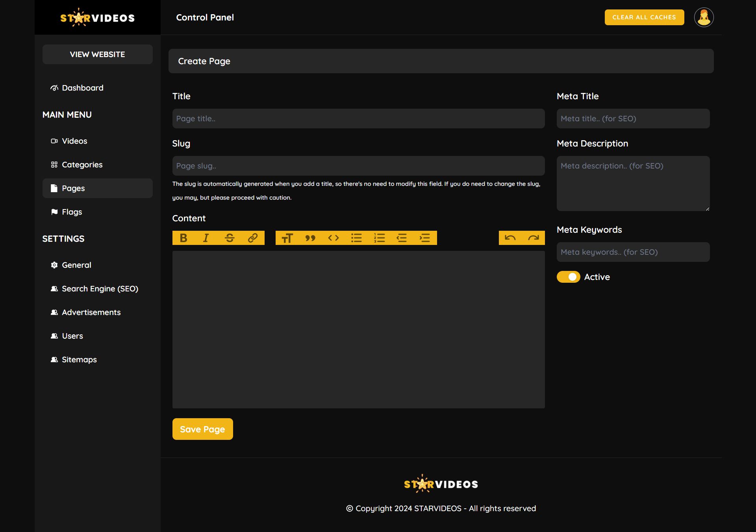The width and height of the screenshot is (756, 532).
Task: Toggle the Active switch off
Action: [x=568, y=277]
